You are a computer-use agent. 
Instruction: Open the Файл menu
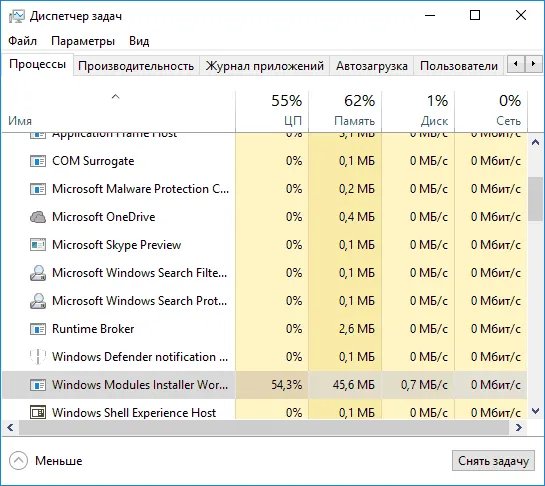click(22, 41)
